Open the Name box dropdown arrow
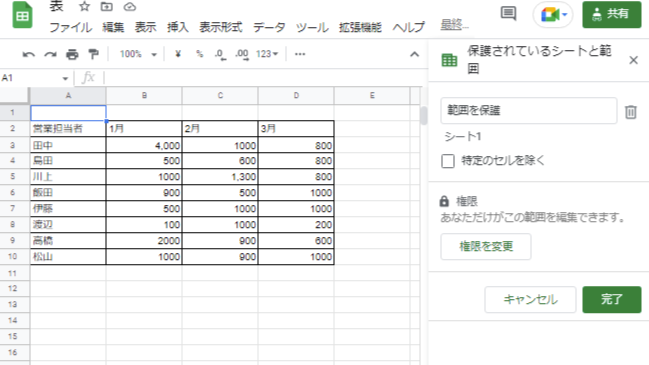 pyautogui.click(x=65, y=78)
